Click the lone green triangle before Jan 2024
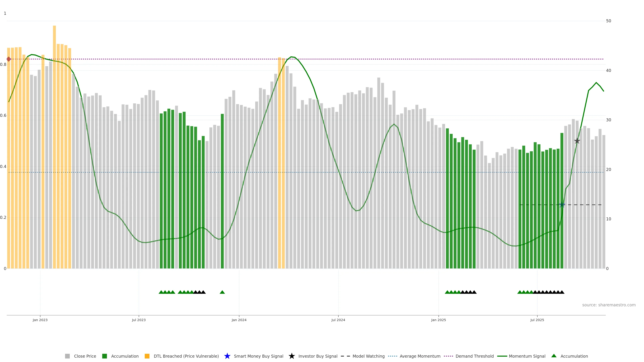 222,292
